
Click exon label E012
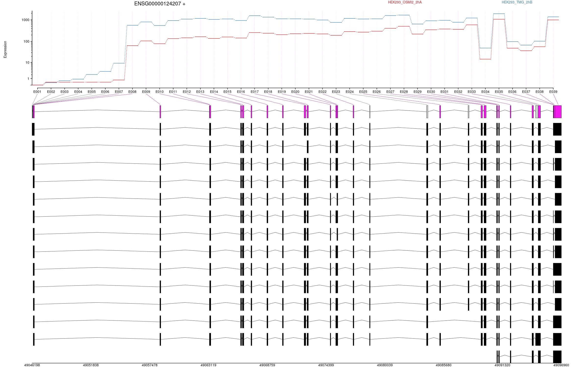tap(187, 92)
